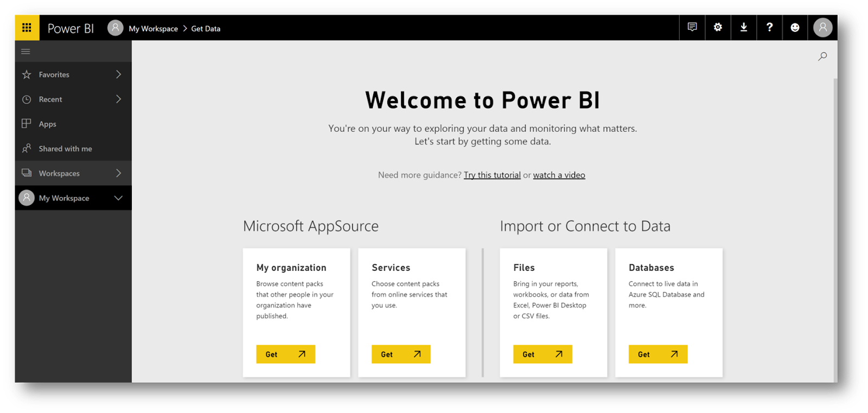This screenshot has height=413, width=868.
Task: Click the feedback smiley icon
Action: coord(795,27)
